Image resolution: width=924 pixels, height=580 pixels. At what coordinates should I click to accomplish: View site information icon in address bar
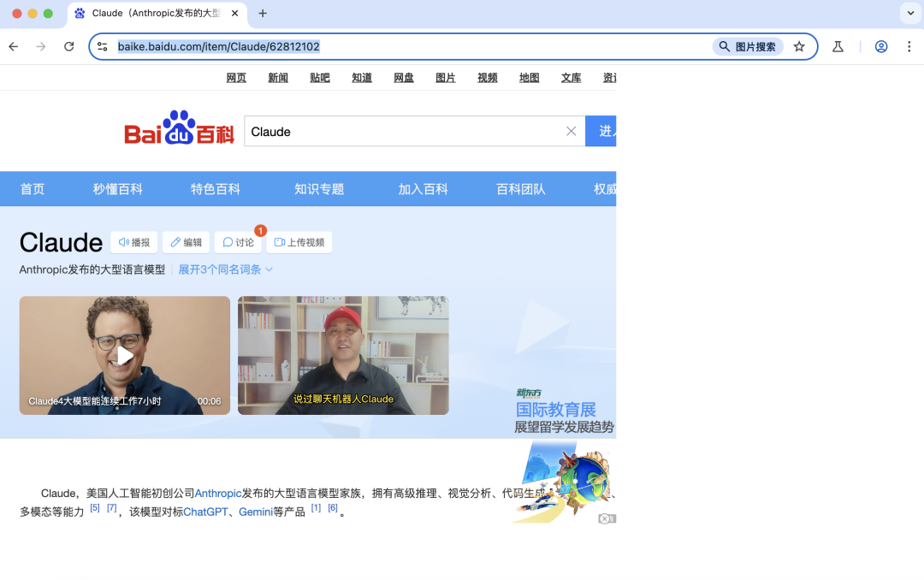click(x=103, y=46)
